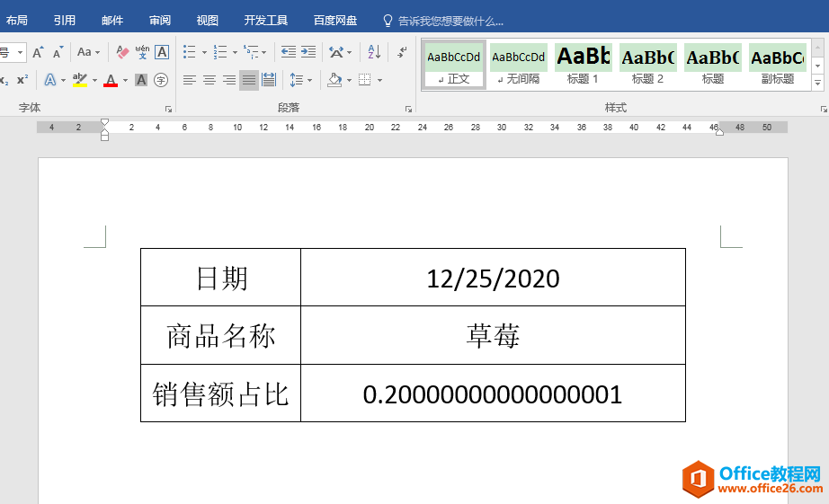
Task: Open Font dialog launcher
Action: [x=169, y=110]
